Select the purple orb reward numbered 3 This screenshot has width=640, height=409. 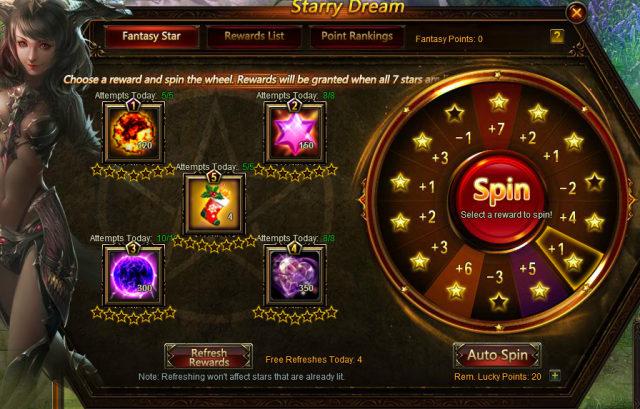click(x=133, y=275)
